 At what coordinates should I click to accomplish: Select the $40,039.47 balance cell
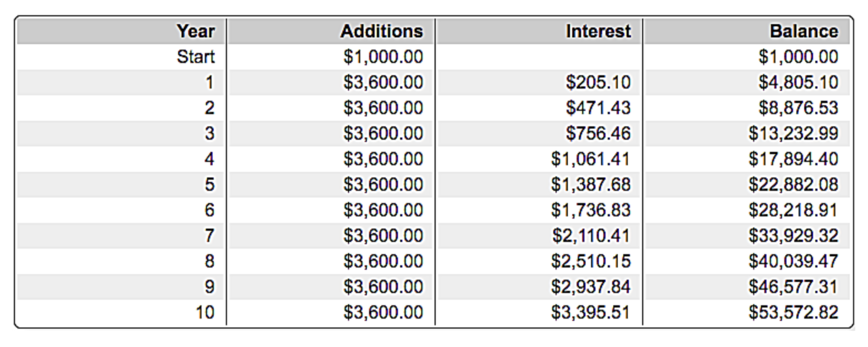click(x=793, y=261)
